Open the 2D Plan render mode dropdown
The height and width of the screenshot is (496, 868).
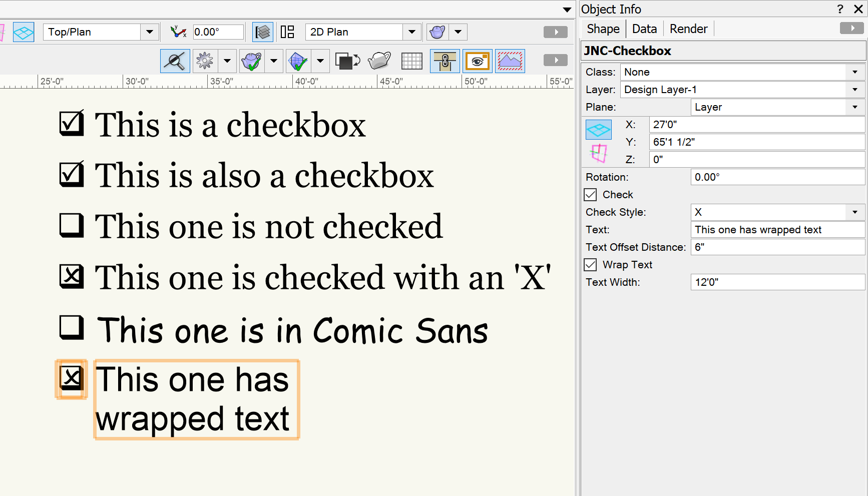[x=412, y=32]
